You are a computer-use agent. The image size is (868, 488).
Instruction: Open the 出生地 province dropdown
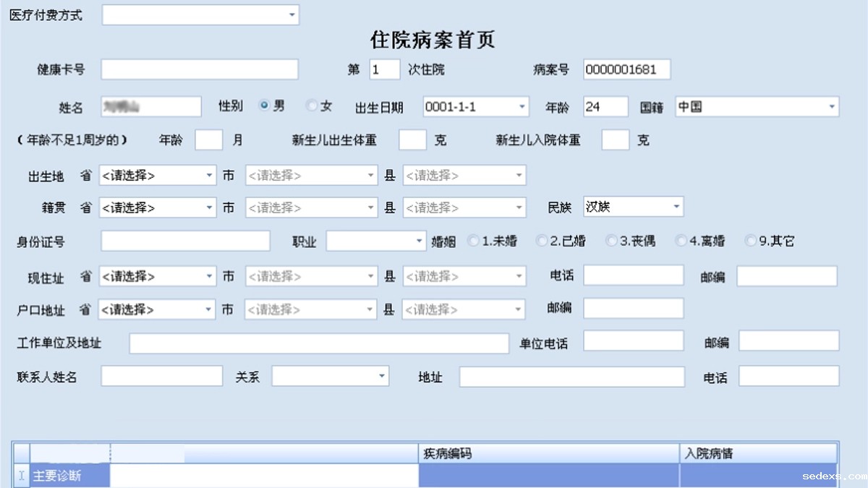[x=209, y=175]
